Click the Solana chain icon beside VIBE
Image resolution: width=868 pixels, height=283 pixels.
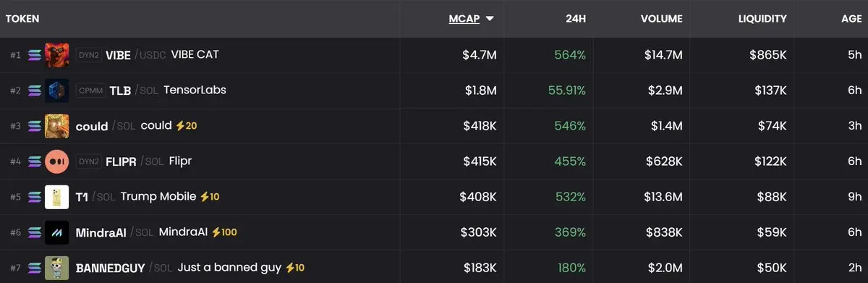click(x=35, y=55)
